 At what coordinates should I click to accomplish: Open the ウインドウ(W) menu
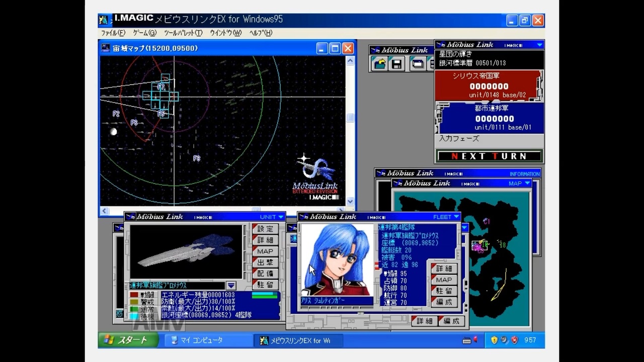[x=225, y=33]
